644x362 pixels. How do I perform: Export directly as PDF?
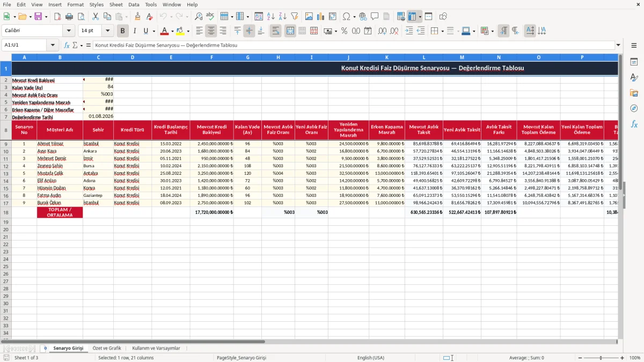pos(57,17)
